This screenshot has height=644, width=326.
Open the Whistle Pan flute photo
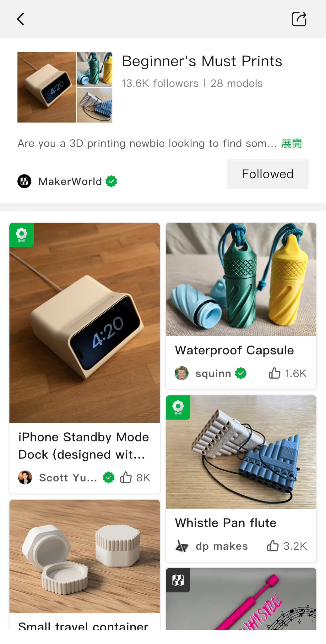tap(241, 452)
